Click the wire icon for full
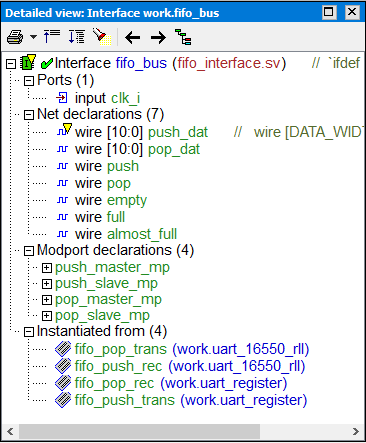This screenshot has height=443, width=366. 62,217
